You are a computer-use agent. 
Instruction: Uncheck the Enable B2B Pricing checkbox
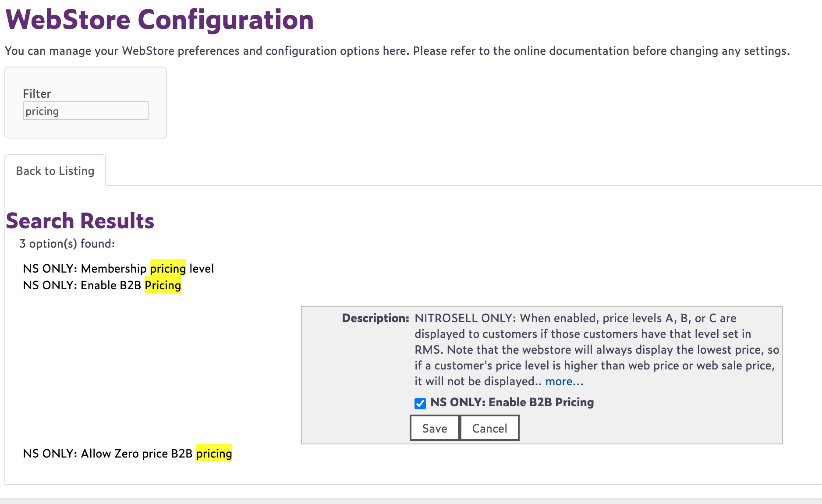click(x=420, y=403)
